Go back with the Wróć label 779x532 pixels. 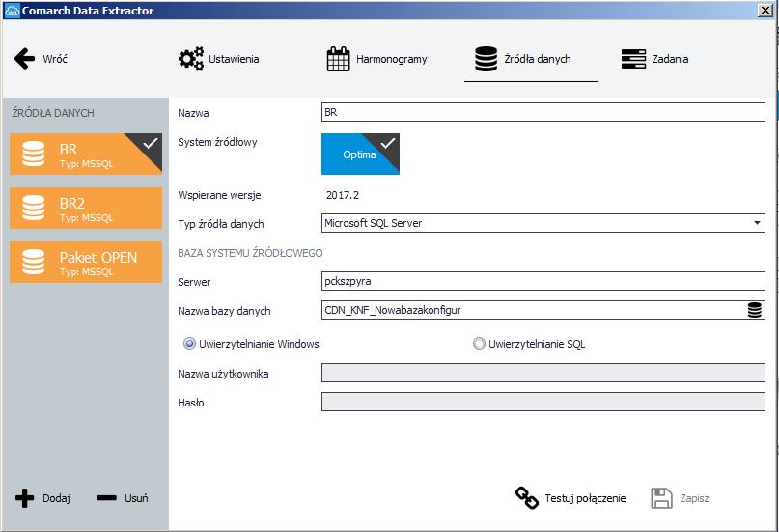tap(55, 59)
